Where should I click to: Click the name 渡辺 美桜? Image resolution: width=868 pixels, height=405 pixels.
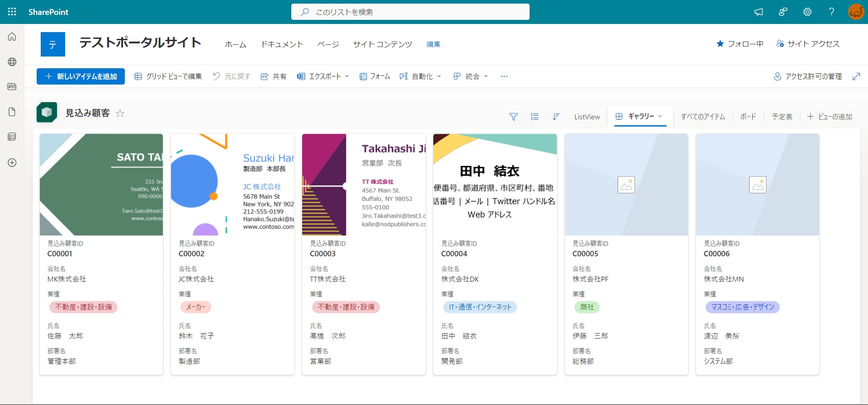721,336
